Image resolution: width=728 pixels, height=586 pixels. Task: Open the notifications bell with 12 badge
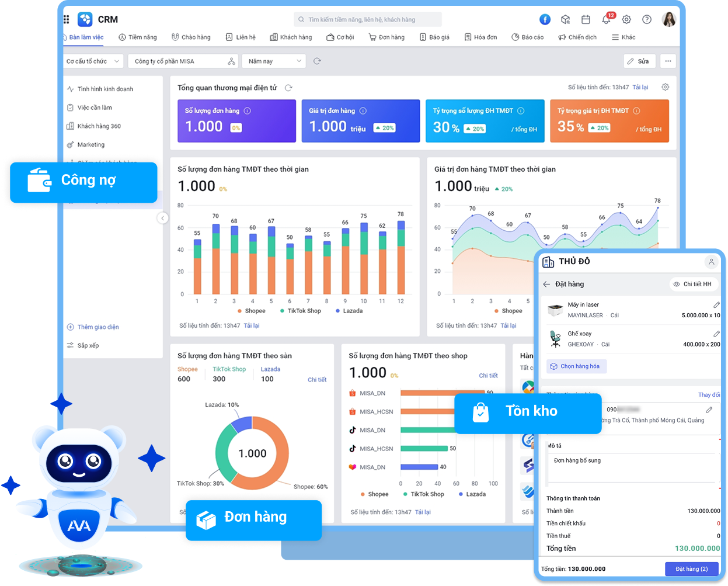pos(607,20)
